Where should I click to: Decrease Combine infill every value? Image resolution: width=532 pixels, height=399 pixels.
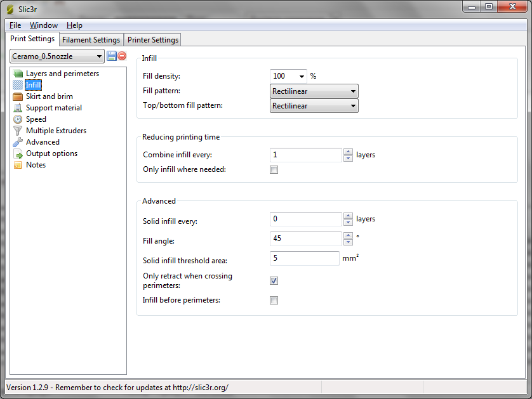[348, 159]
